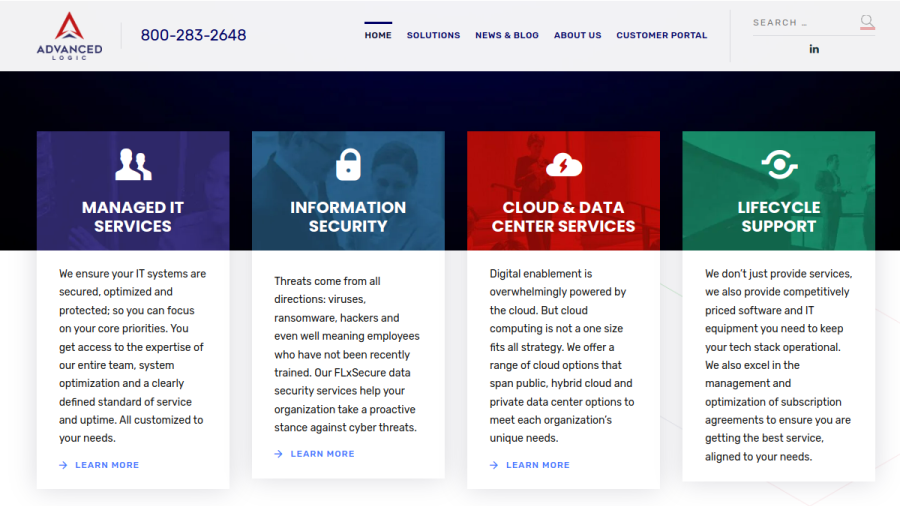Click text 'We ensure your IT systems are'
Screen dimensions: 900x506
click(133, 274)
